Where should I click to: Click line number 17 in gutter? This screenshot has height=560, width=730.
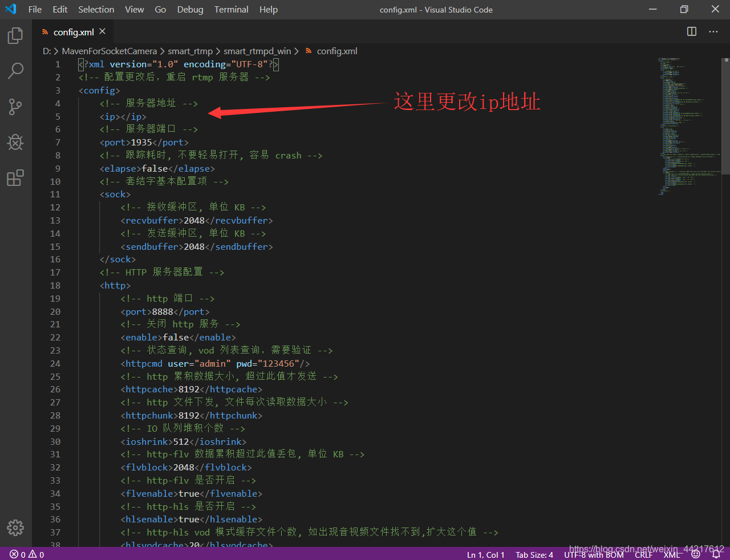55,273
